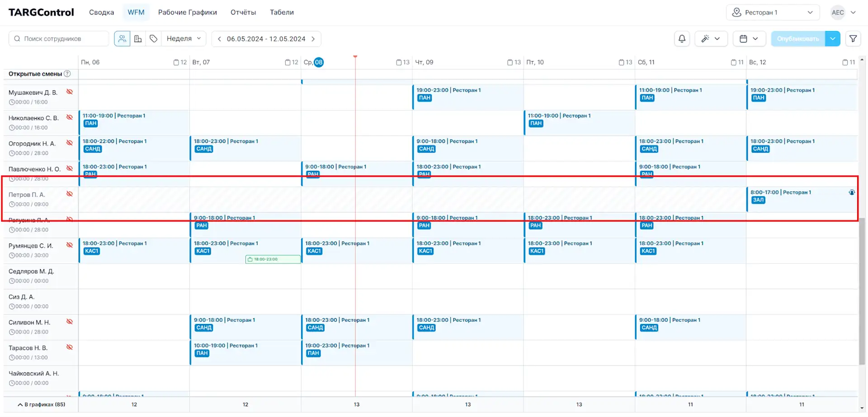This screenshot has height=417, width=868.
Task: Open the filter funnel icon
Action: pos(853,39)
